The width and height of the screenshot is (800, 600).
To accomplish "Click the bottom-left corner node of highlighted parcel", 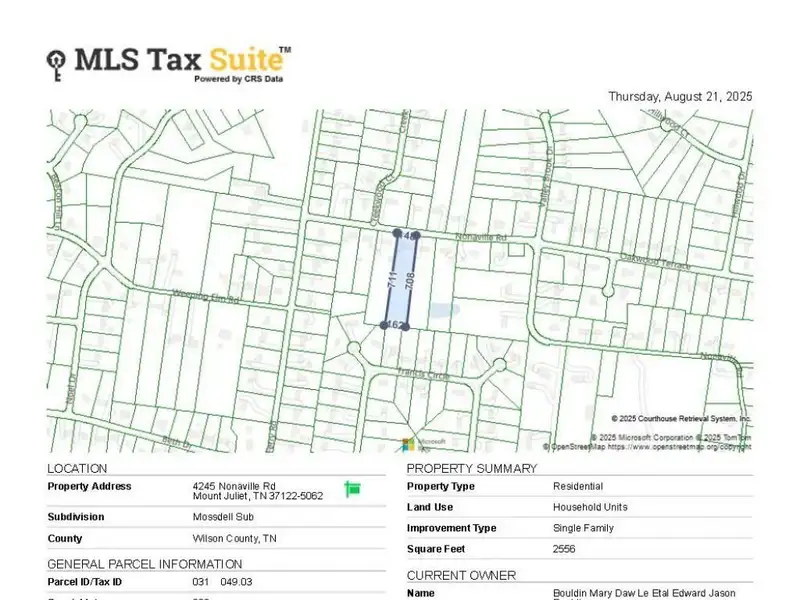I will (385, 324).
